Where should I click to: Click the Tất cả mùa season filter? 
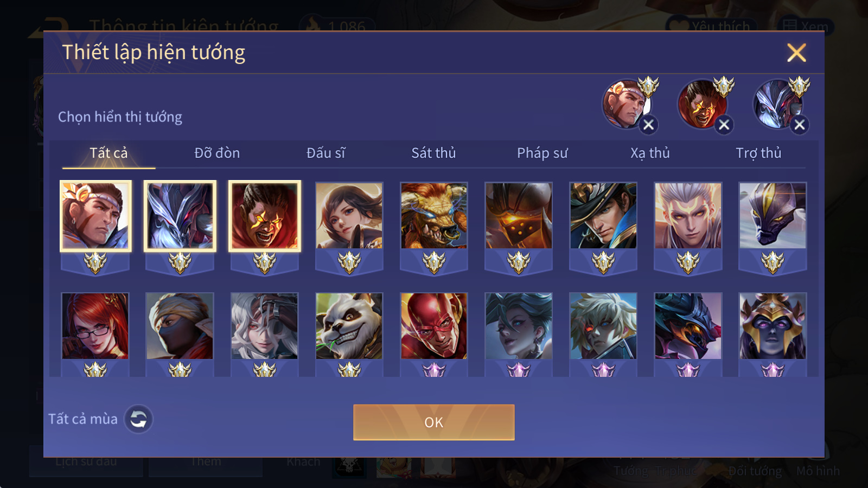[x=83, y=419]
